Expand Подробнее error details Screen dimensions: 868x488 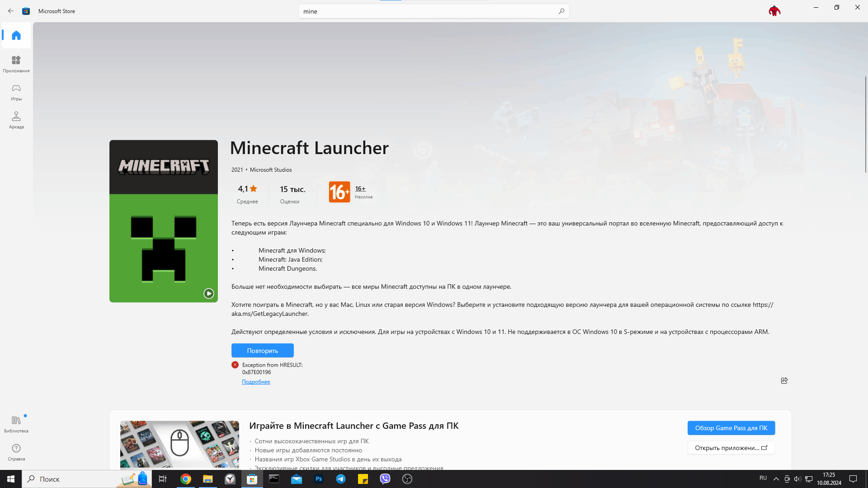[x=256, y=381]
